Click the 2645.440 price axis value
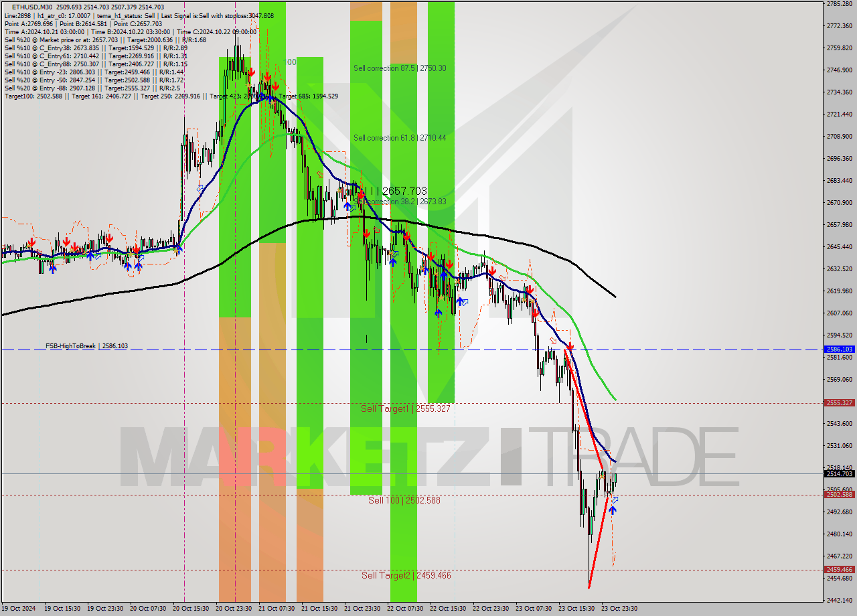857x616 pixels. pyautogui.click(x=840, y=247)
